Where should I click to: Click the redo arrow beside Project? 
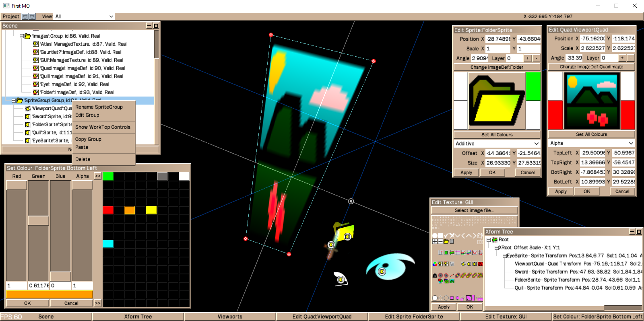pos(32,16)
